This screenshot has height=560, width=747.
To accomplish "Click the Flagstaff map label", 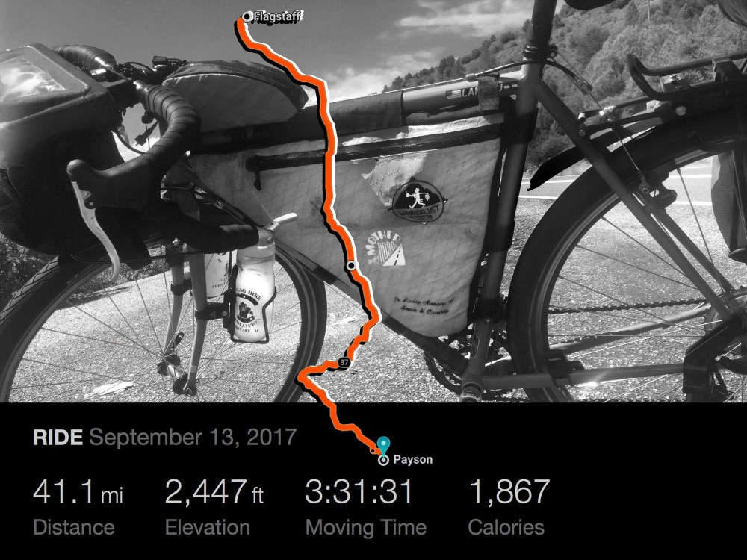I will click(278, 17).
